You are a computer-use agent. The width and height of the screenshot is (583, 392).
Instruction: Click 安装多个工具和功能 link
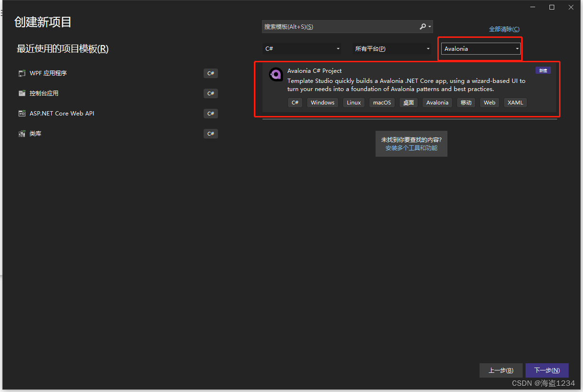point(412,148)
